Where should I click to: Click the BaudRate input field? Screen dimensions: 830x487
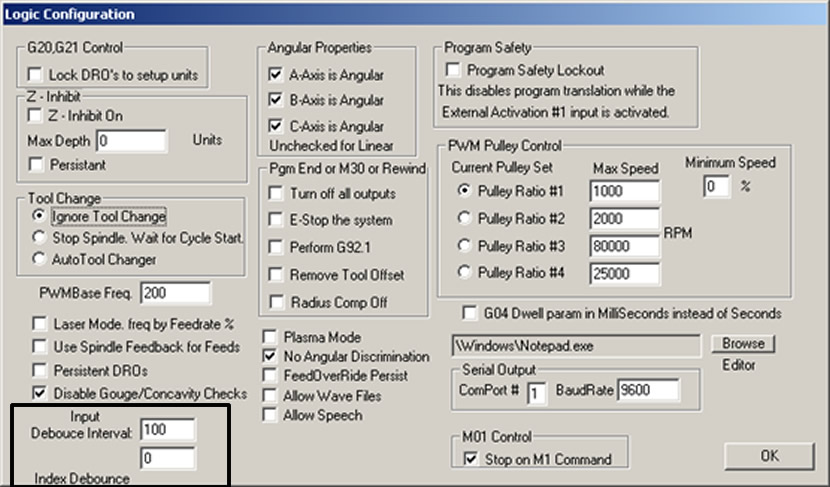point(648,390)
